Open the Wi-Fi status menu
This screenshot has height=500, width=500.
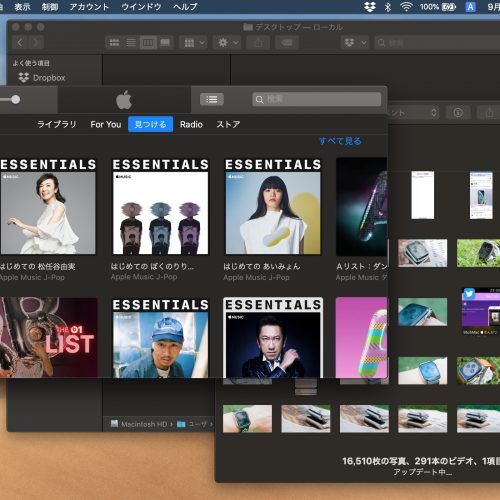[406, 7]
